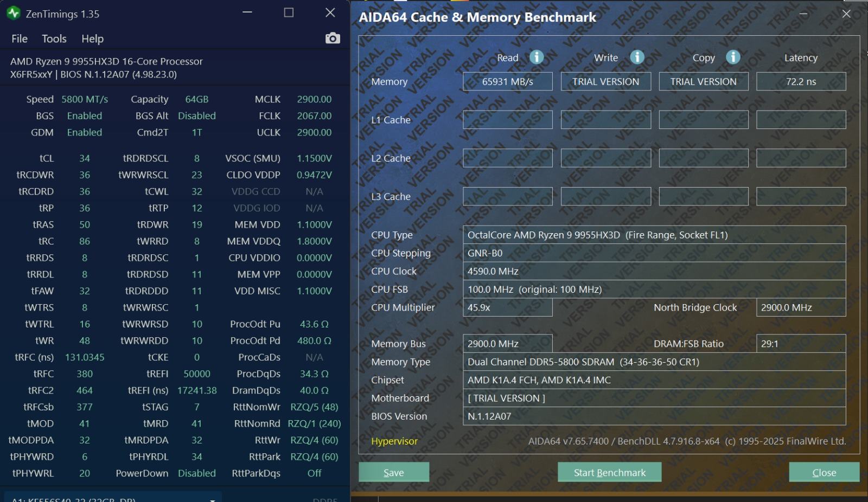868x502 pixels.
Task: Click the GDM Enabled value
Action: pyautogui.click(x=85, y=132)
